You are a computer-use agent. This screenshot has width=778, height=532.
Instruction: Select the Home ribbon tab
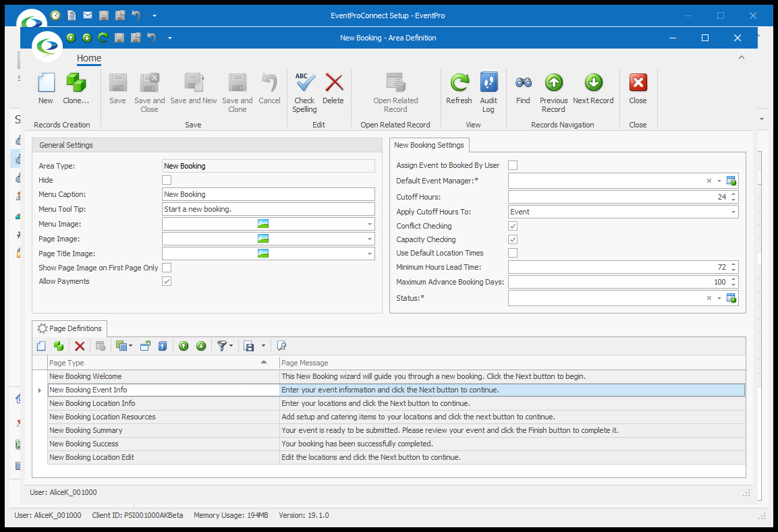coord(89,58)
